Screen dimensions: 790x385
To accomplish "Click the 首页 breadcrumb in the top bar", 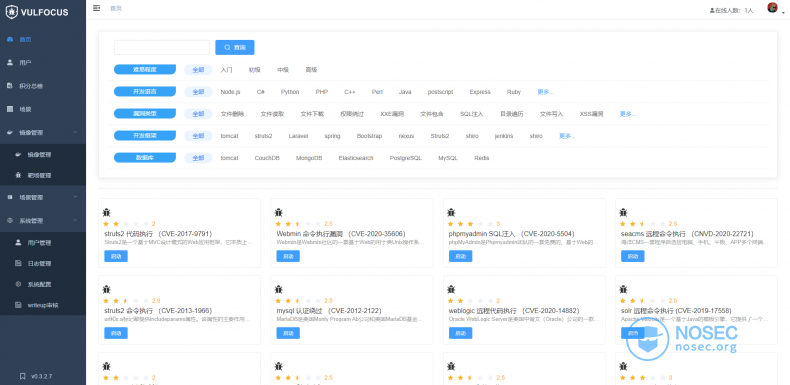I will pyautogui.click(x=116, y=8).
